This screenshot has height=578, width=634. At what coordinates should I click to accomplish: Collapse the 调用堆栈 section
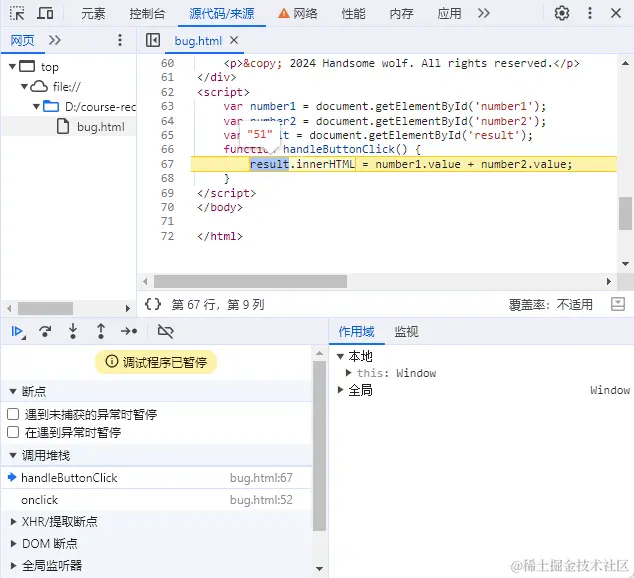pyautogui.click(x=13, y=456)
